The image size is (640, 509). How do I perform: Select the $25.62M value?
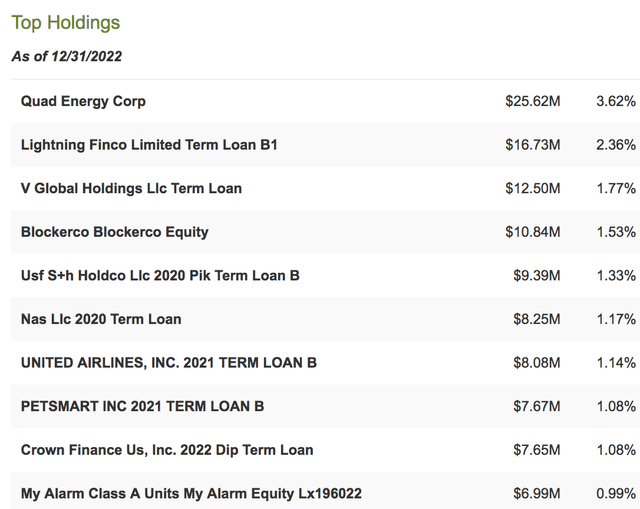click(x=533, y=101)
